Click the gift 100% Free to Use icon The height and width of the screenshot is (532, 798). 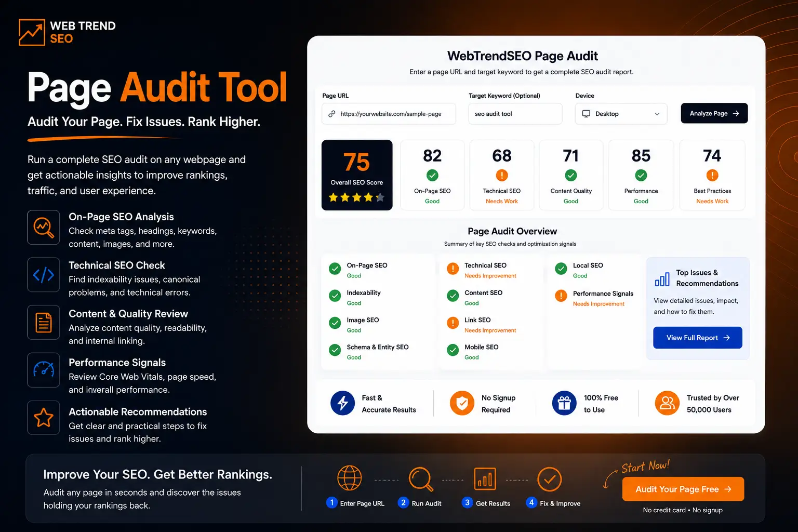(564, 403)
